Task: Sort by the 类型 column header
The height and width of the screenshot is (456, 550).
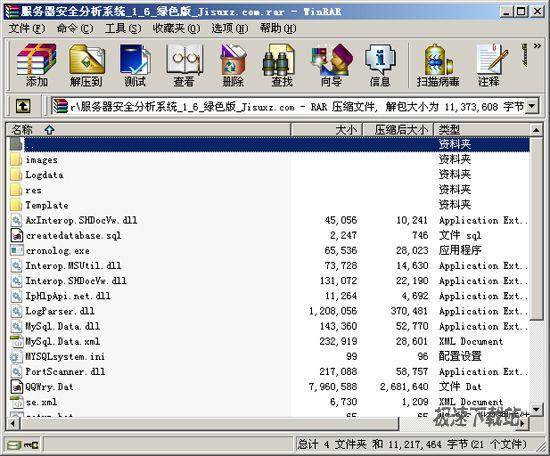Action: tap(482, 130)
